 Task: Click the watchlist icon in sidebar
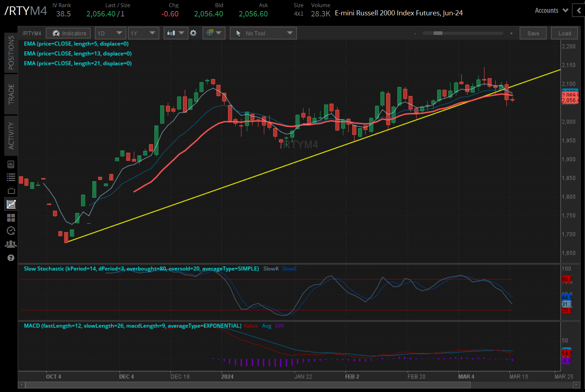pyautogui.click(x=11, y=177)
